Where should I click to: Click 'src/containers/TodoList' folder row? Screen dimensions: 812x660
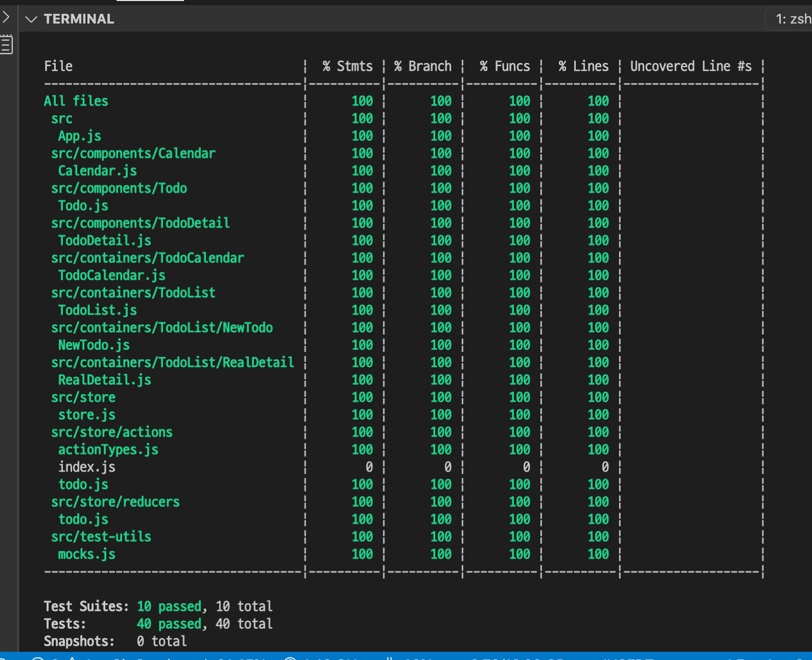click(x=133, y=293)
